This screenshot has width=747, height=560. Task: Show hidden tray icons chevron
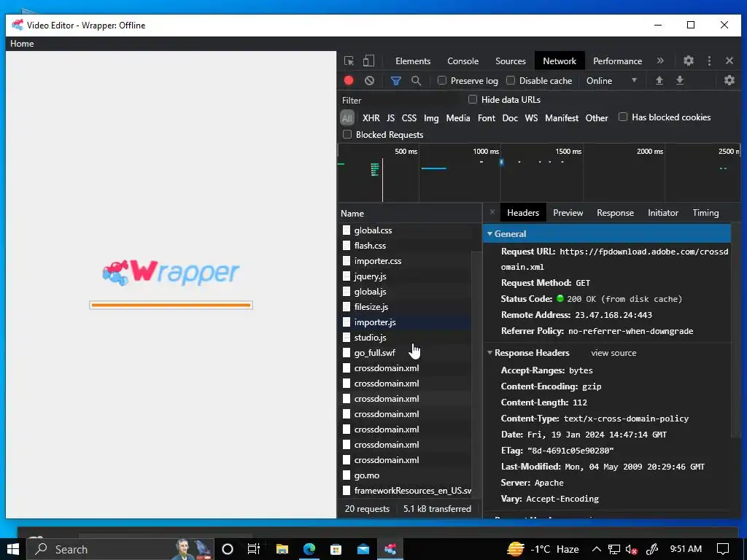click(x=597, y=549)
